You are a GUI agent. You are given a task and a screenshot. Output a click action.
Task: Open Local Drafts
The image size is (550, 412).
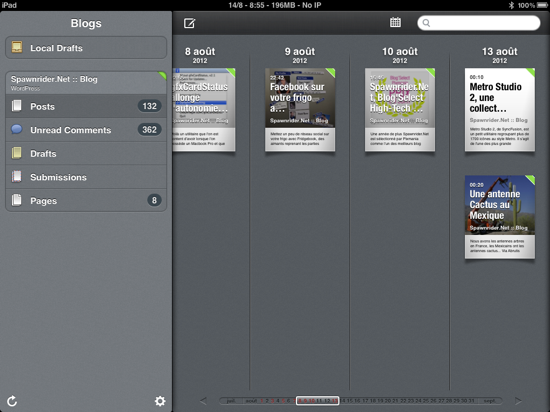86,48
